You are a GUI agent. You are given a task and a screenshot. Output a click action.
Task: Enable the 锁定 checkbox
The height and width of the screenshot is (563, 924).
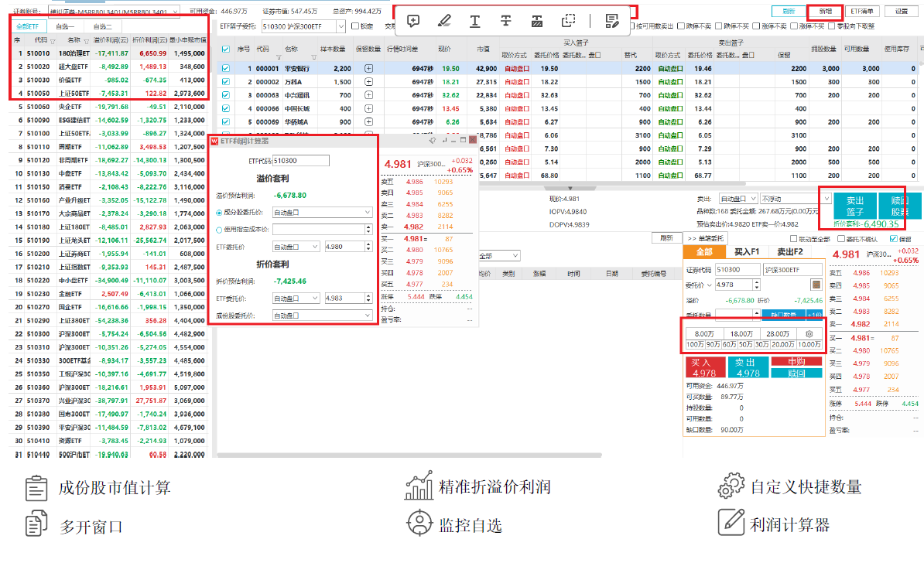click(354, 26)
